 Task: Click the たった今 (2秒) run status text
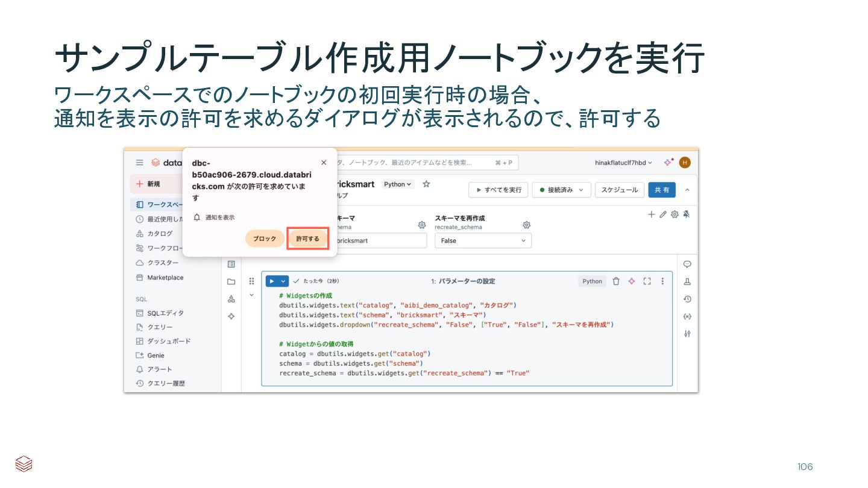click(x=321, y=281)
